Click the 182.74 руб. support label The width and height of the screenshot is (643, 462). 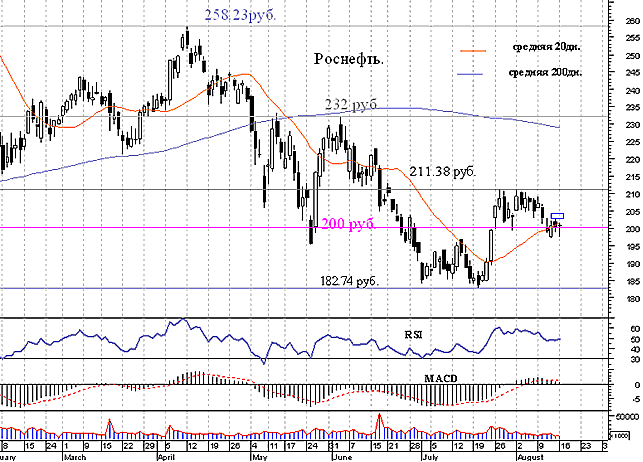[349, 281]
